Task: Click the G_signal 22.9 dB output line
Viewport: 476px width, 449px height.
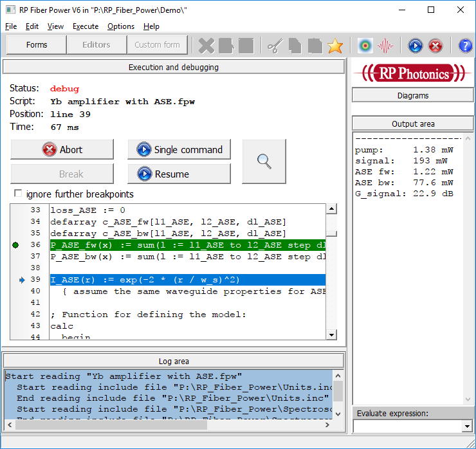Action: (404, 194)
